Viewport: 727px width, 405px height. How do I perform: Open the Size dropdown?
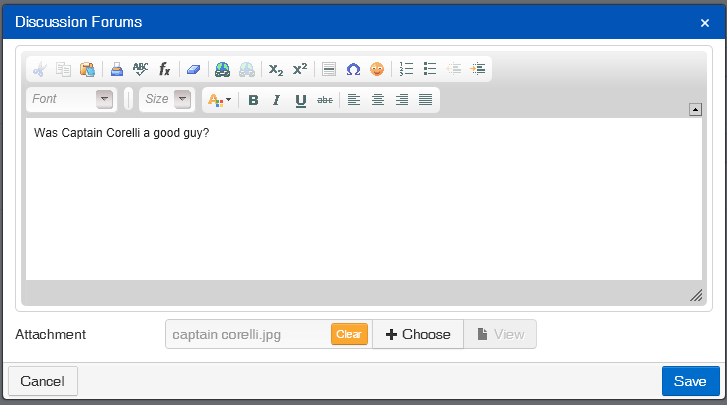(166, 99)
